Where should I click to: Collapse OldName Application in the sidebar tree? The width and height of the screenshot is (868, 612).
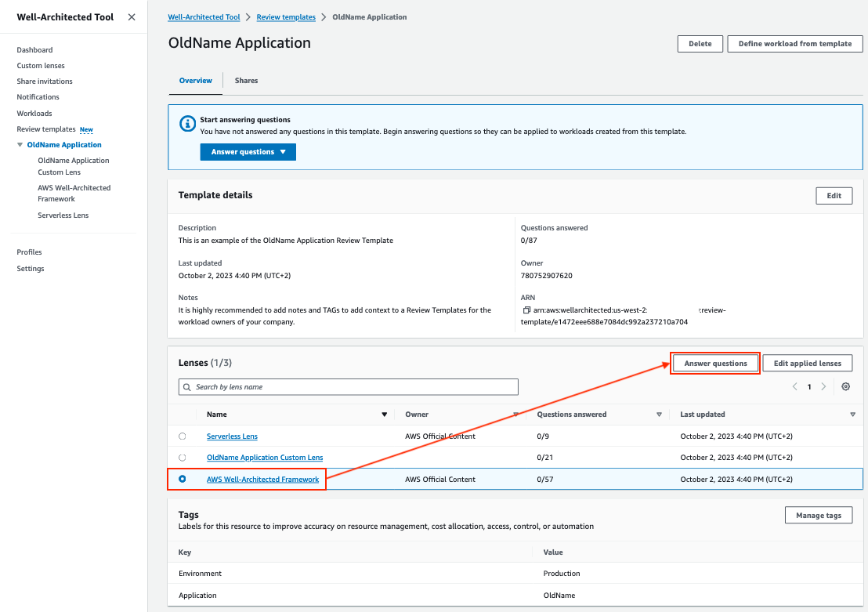tap(20, 144)
